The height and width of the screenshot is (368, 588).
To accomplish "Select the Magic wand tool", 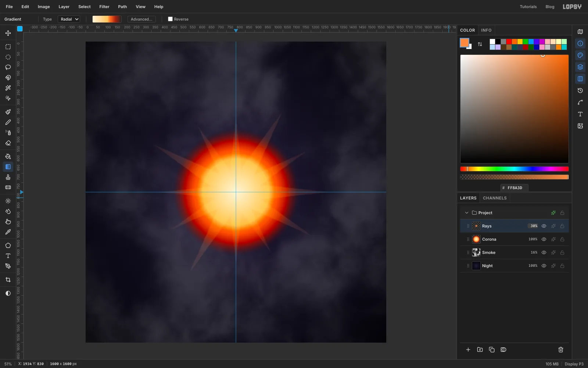I will (8, 88).
